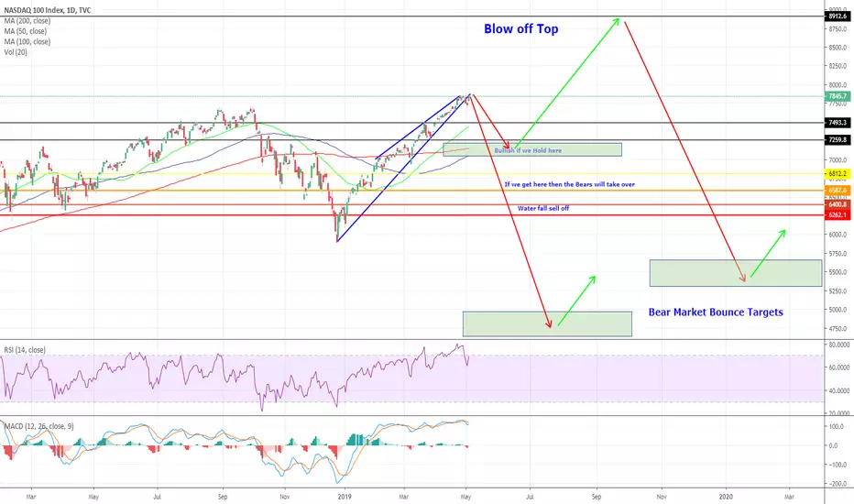Click the yellow 6812.2 price label

point(838,174)
